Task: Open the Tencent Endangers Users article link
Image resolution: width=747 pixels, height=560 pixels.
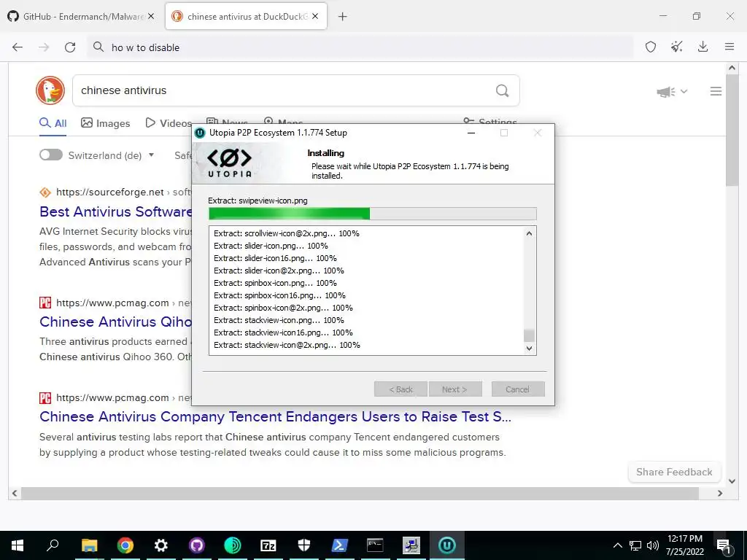Action: [275, 416]
